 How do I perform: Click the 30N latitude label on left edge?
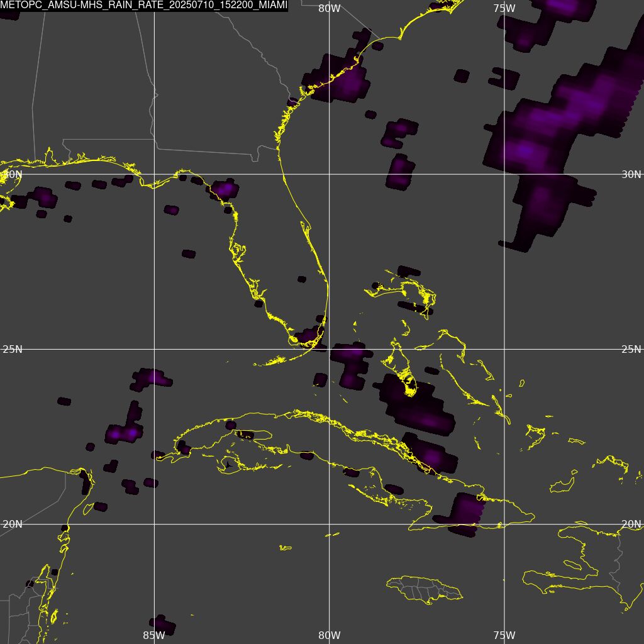click(13, 174)
